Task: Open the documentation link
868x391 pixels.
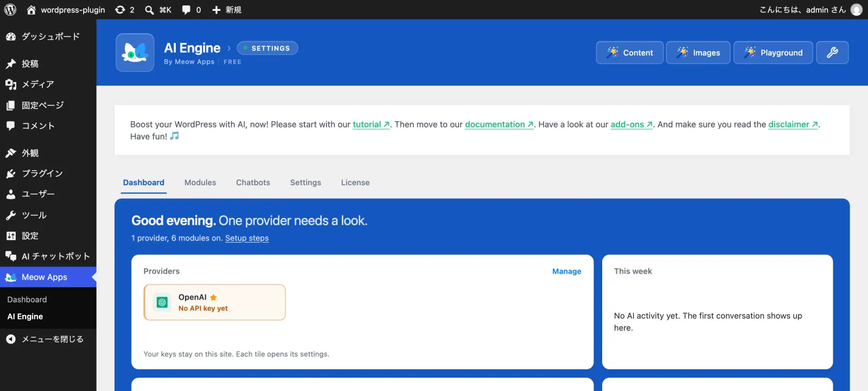Action: point(499,124)
